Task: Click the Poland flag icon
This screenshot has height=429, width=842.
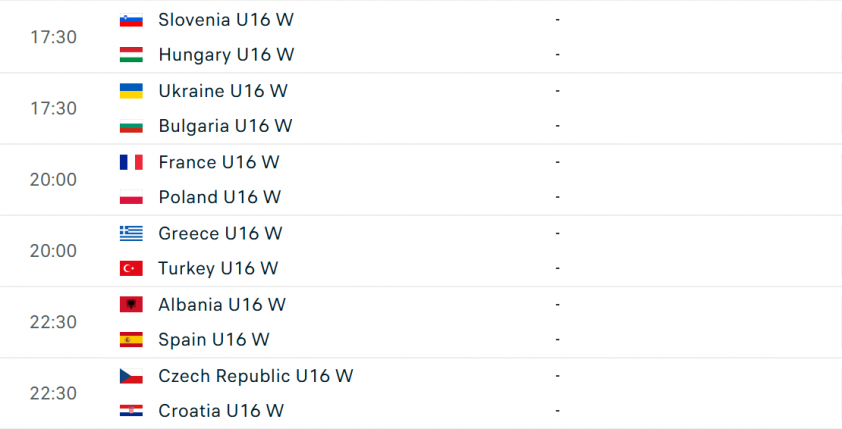Action: click(x=131, y=197)
